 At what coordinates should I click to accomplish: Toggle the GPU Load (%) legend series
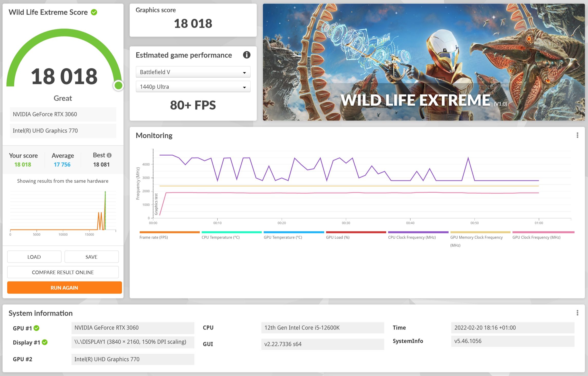click(x=356, y=236)
